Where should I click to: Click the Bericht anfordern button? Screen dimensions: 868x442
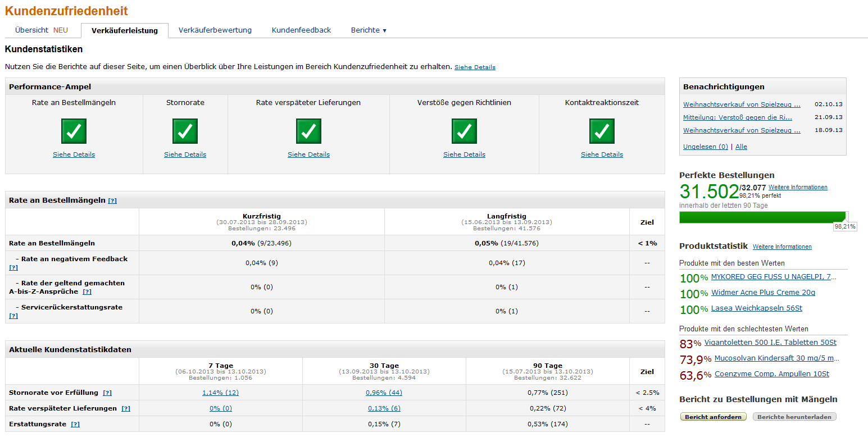(x=714, y=417)
